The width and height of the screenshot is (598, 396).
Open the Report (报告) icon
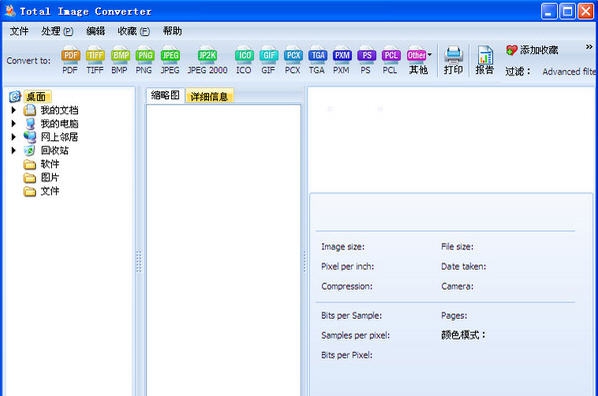coord(485,60)
